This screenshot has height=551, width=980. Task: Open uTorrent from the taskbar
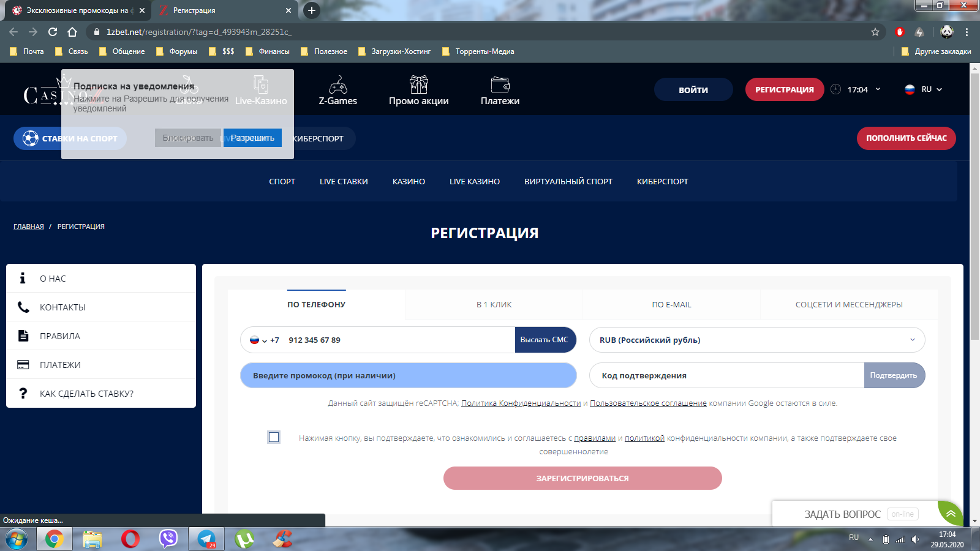coord(244,539)
